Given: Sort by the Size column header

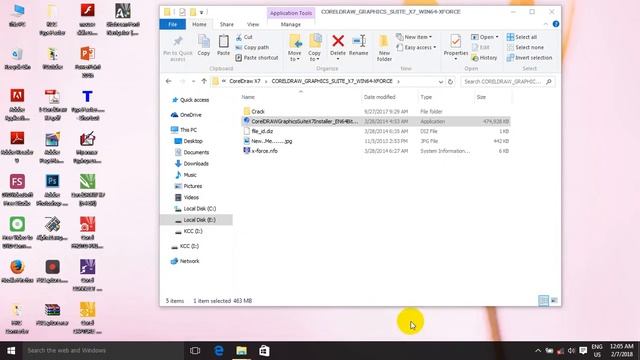Looking at the screenshot, I should tap(481, 97).
